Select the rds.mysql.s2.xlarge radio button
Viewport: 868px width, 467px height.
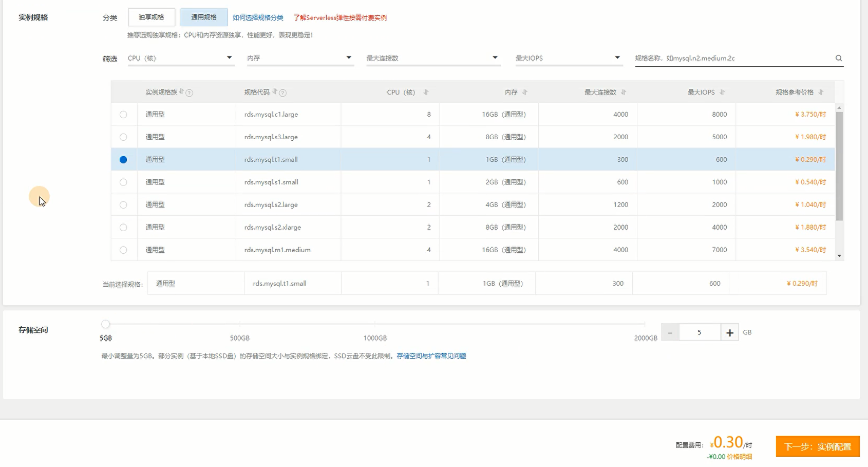[123, 228]
